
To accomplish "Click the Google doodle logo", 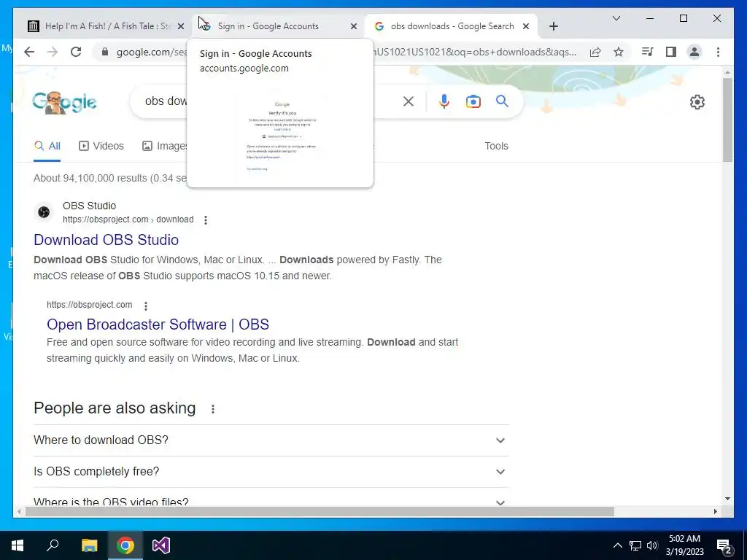I will tap(64, 102).
